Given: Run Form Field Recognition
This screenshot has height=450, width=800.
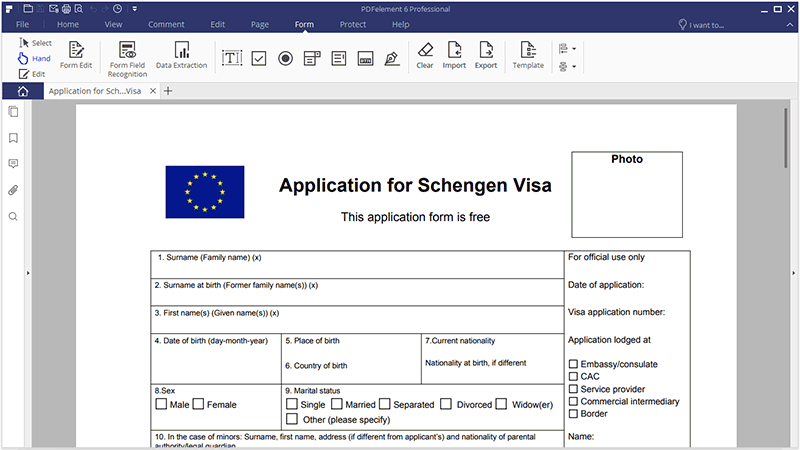Looking at the screenshot, I should coord(128,59).
